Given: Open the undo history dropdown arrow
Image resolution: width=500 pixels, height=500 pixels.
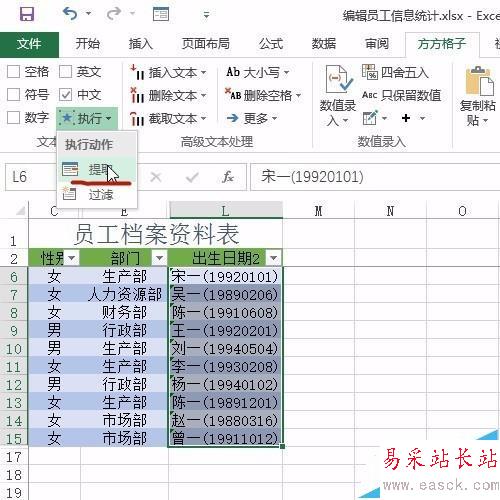Looking at the screenshot, I should [88, 14].
